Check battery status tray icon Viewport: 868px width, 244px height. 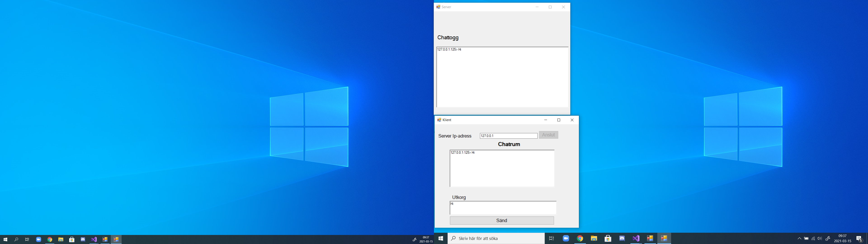click(806, 238)
